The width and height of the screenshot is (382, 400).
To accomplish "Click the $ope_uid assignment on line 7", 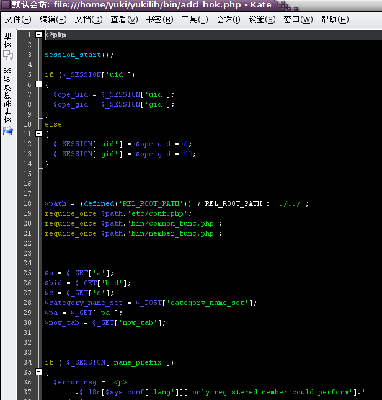I will [114, 95].
